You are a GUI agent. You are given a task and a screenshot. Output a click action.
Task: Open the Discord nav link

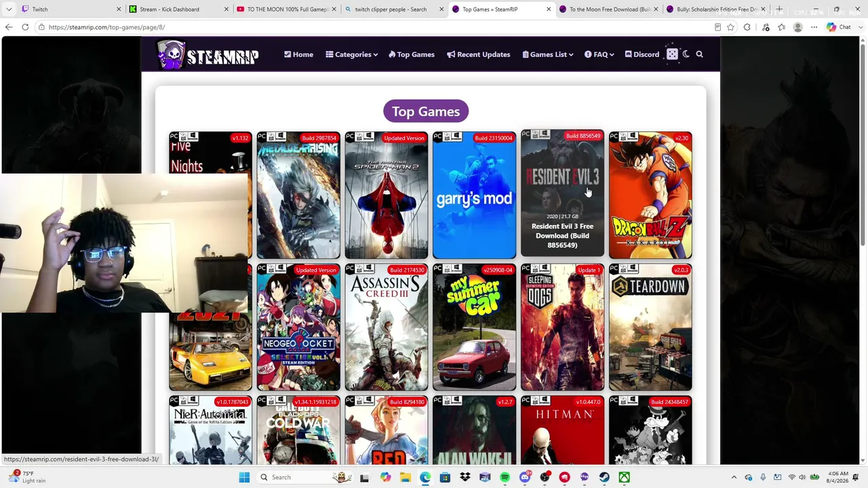(x=642, y=54)
